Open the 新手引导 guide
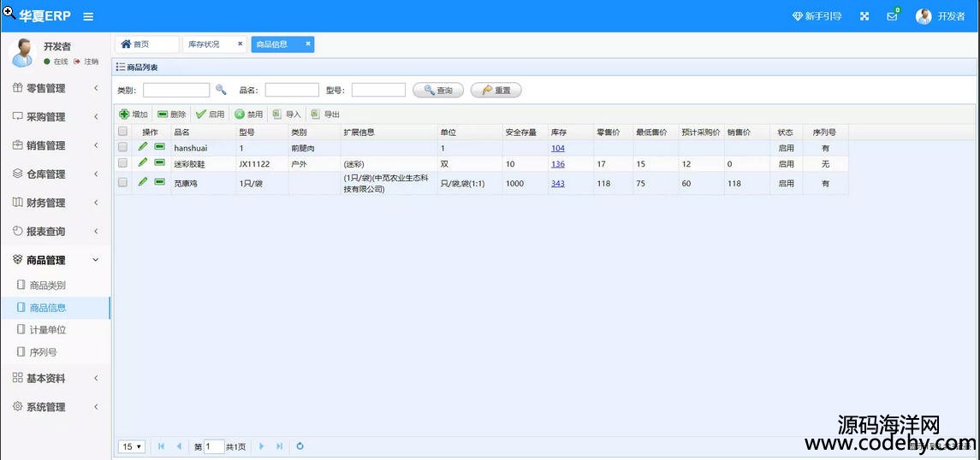Screen dimensions: 980x460 click(817, 16)
